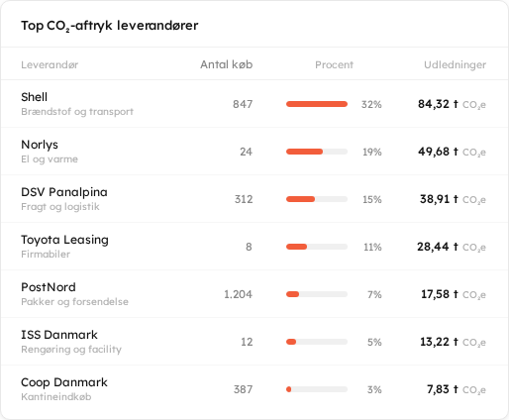Select DSV Panalpina supplier name
Screen dimensions: 509x420
click(64, 192)
